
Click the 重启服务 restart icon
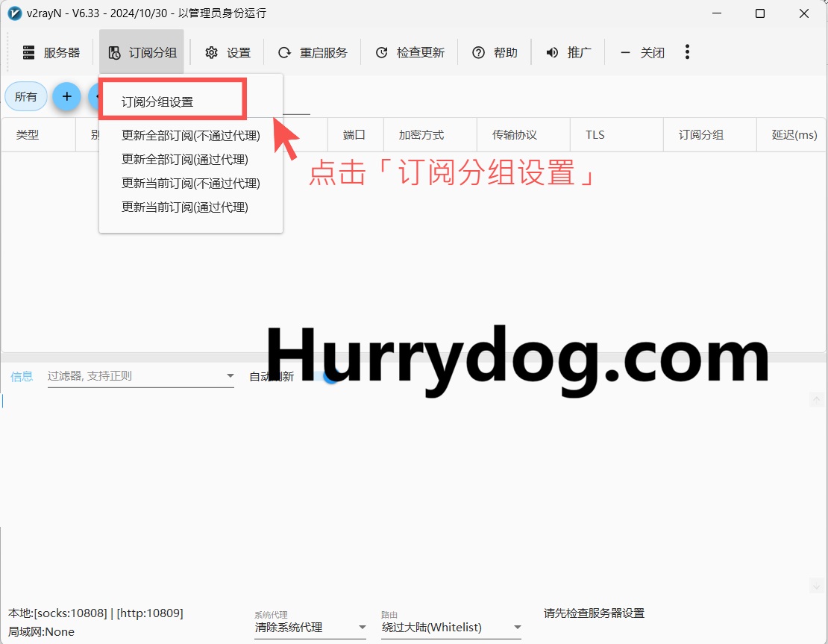pyautogui.click(x=284, y=52)
